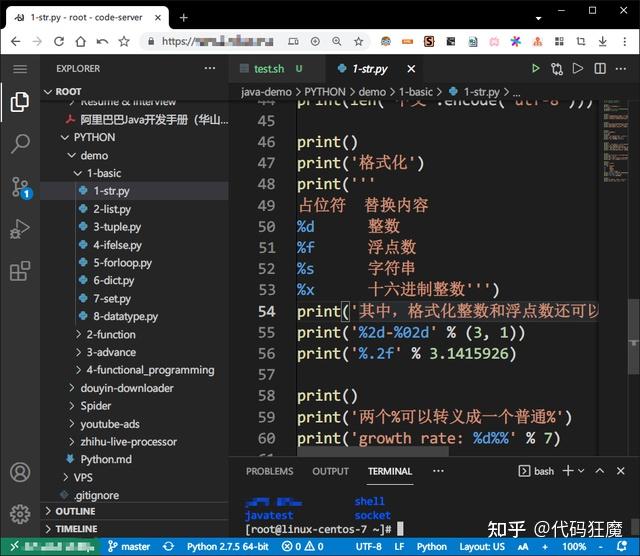Switch to the test.sh editor tab
Screen dimensions: 640x556
coord(277,69)
